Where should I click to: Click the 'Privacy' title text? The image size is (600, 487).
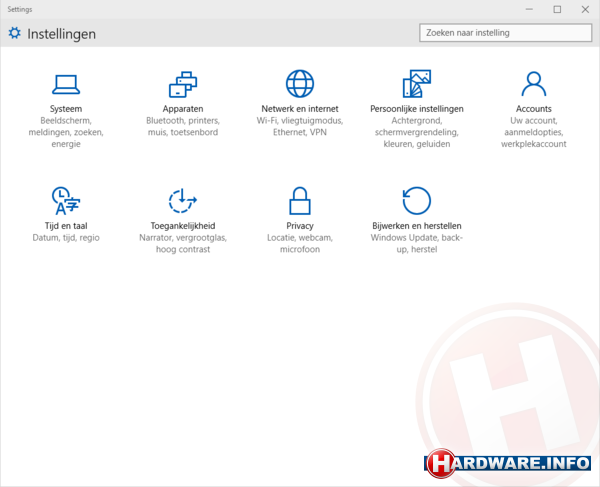click(x=300, y=226)
